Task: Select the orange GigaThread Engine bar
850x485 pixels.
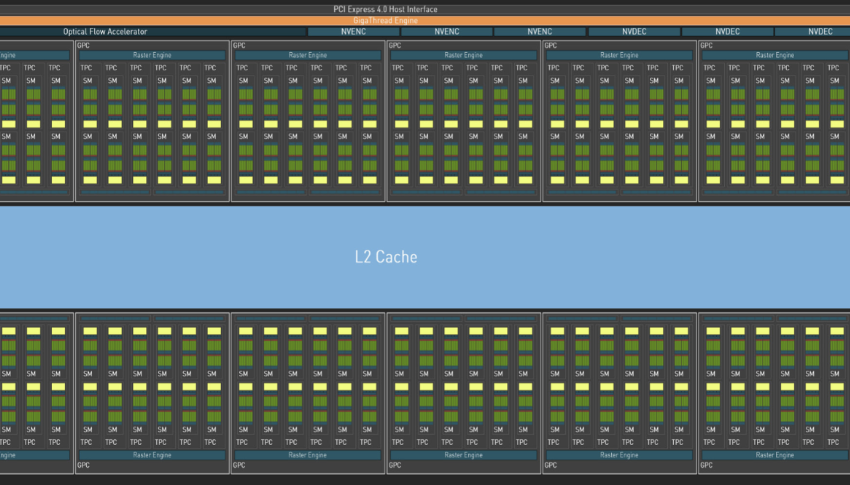Action: (425, 21)
